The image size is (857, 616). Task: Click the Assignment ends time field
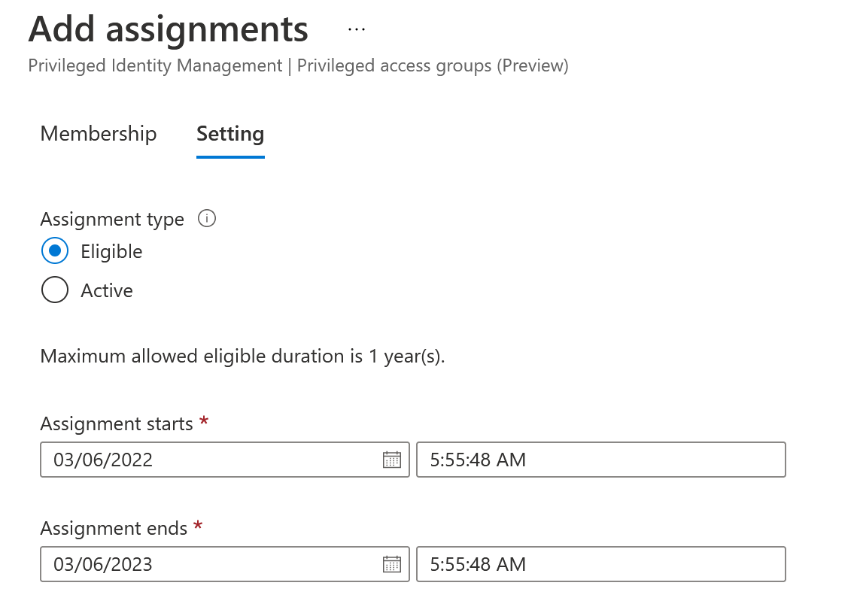(x=600, y=564)
